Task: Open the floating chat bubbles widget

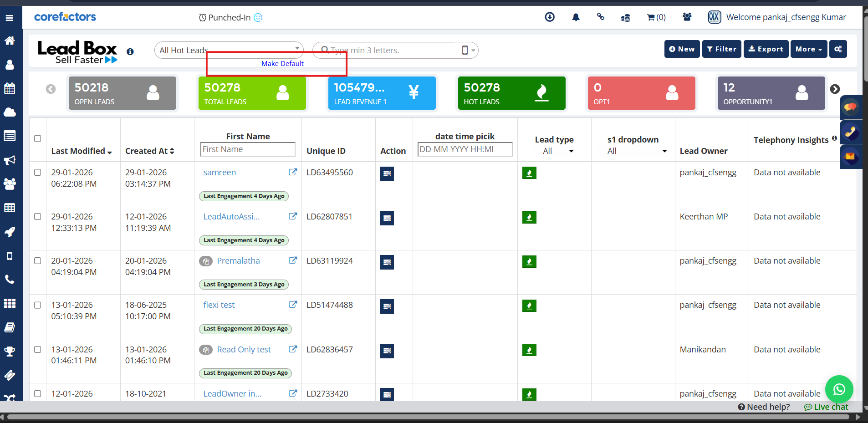Action: click(851, 107)
